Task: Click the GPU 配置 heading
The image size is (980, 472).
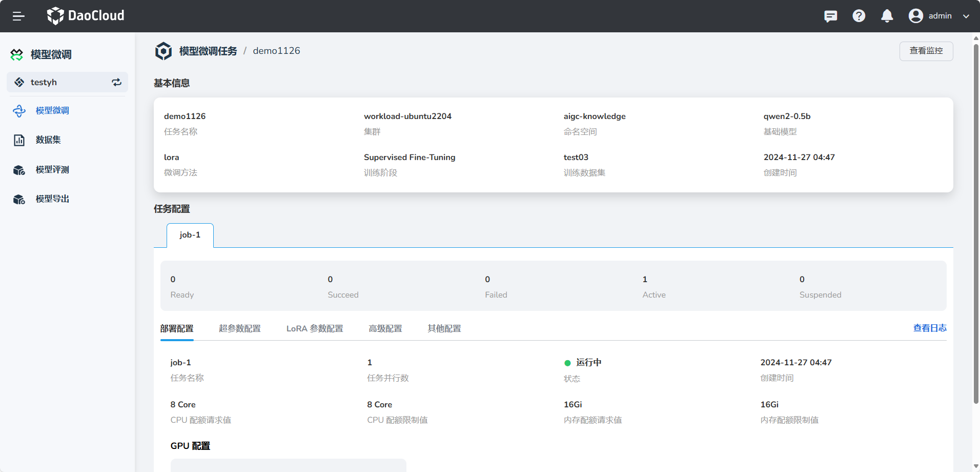Action: (x=190, y=446)
